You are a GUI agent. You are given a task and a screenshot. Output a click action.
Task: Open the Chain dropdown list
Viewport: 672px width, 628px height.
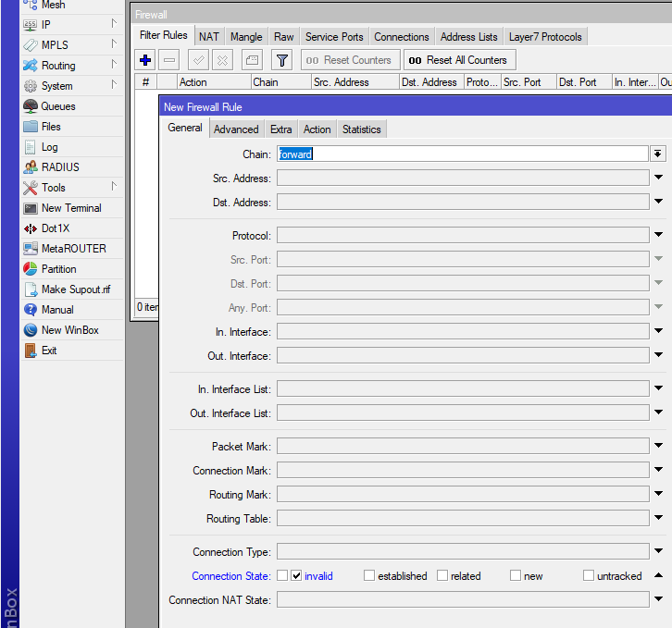click(x=658, y=154)
